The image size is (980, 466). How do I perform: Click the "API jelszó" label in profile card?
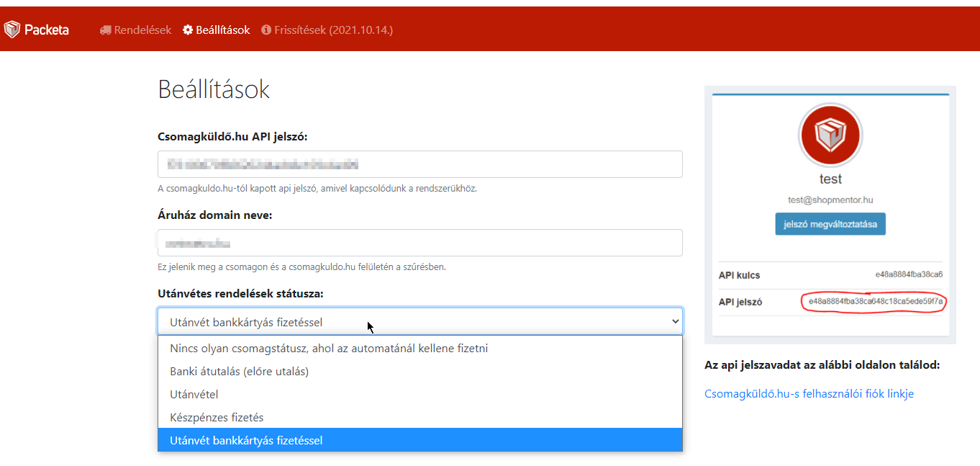(x=740, y=302)
